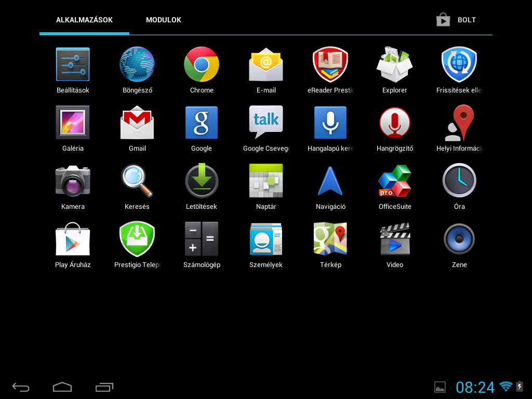Tap the Back navigation button
Image resolution: width=532 pixels, height=399 pixels.
tap(21, 387)
